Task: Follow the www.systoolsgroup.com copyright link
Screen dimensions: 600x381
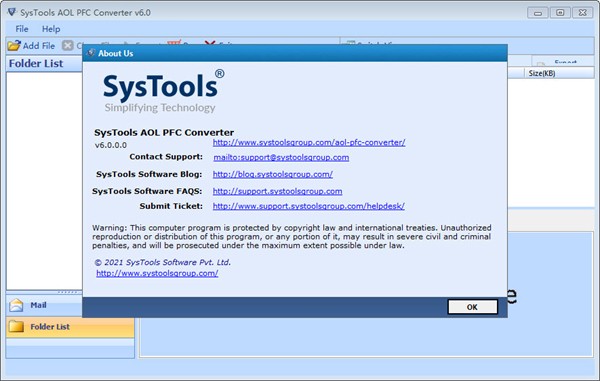Action: tap(157, 273)
